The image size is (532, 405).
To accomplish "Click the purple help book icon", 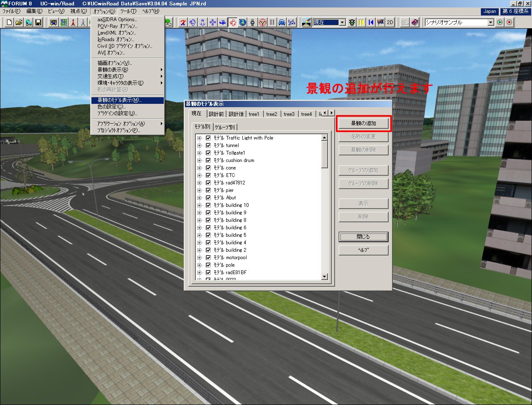I will pyautogui.click(x=415, y=22).
